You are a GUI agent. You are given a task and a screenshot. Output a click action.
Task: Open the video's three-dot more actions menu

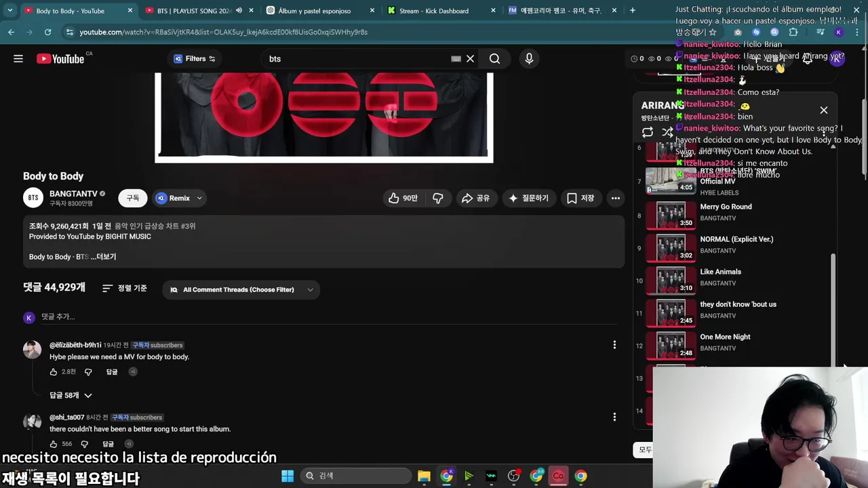coord(615,198)
